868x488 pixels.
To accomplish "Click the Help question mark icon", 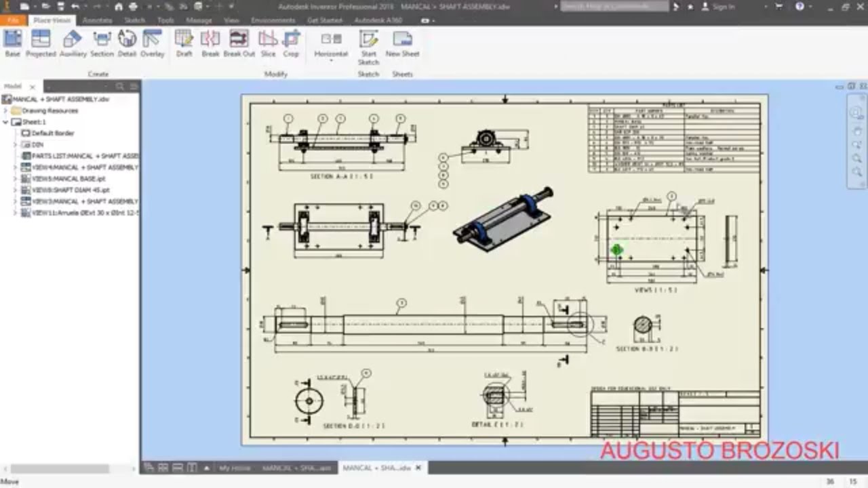I will [x=800, y=6].
